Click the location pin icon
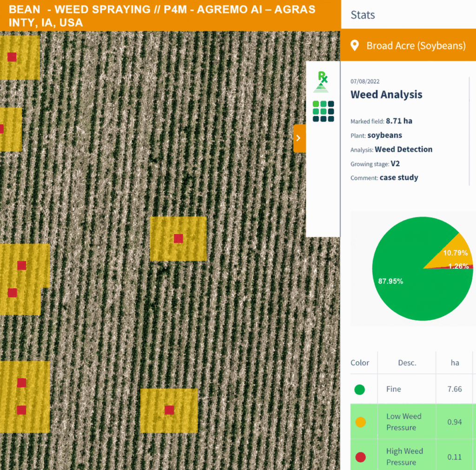 coord(355,46)
